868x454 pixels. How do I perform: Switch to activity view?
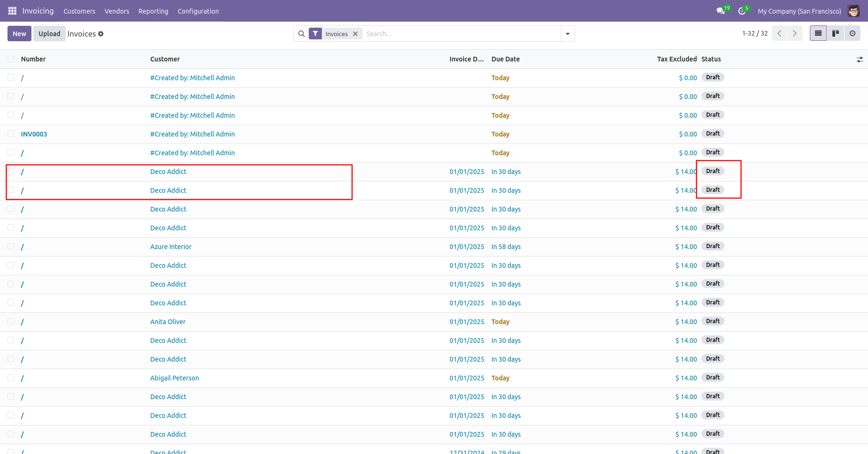[x=853, y=33]
